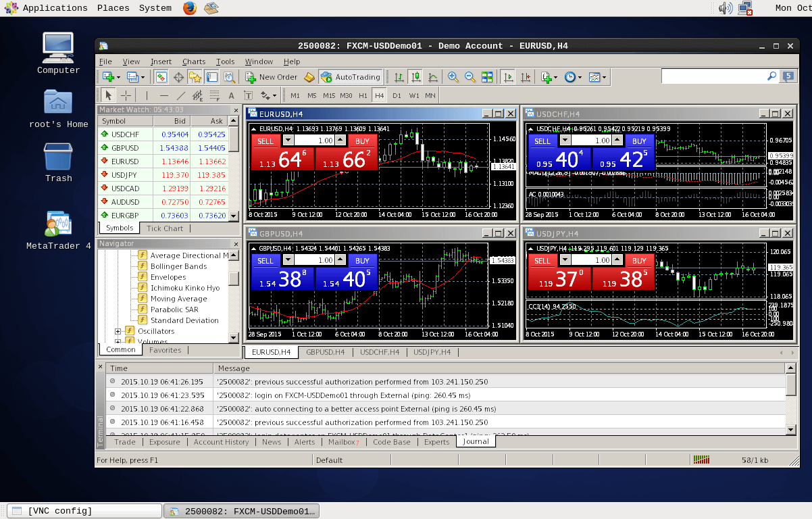Screen dimensions: 812x519
Task: Click the Navigator panel vertical scrollbar
Action: pos(234,296)
